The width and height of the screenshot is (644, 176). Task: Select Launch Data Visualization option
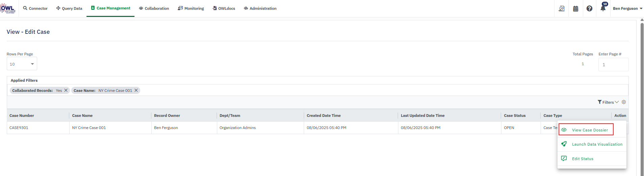597,144
